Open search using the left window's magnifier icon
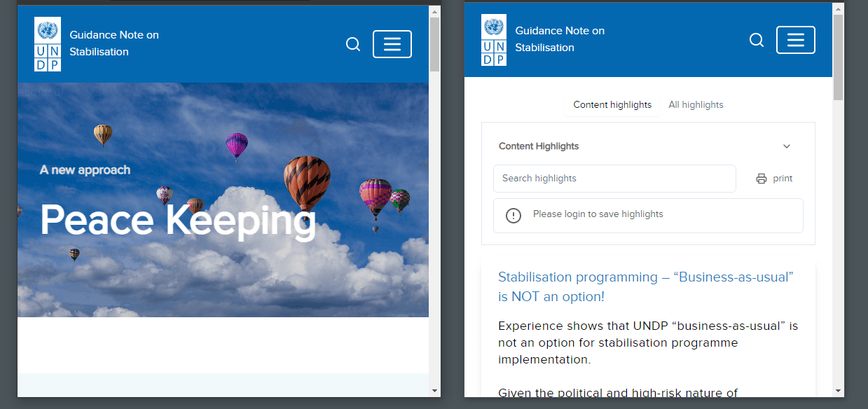868x409 pixels. 353,44
